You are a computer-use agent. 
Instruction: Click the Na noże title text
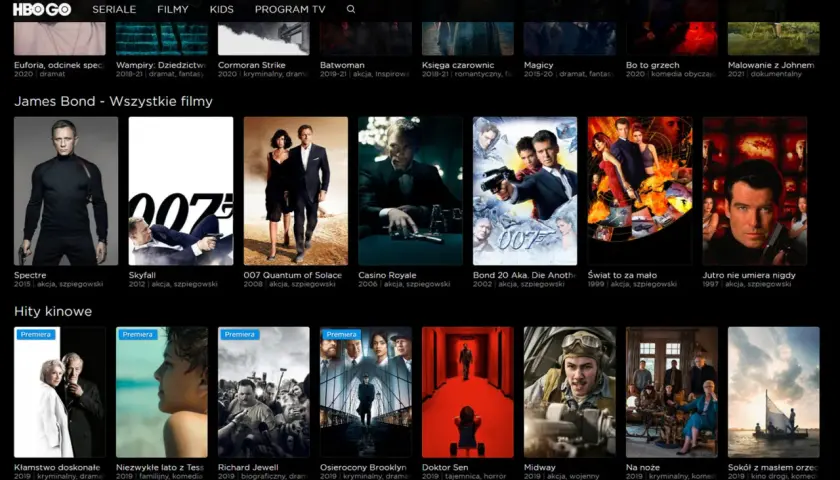(x=642, y=467)
